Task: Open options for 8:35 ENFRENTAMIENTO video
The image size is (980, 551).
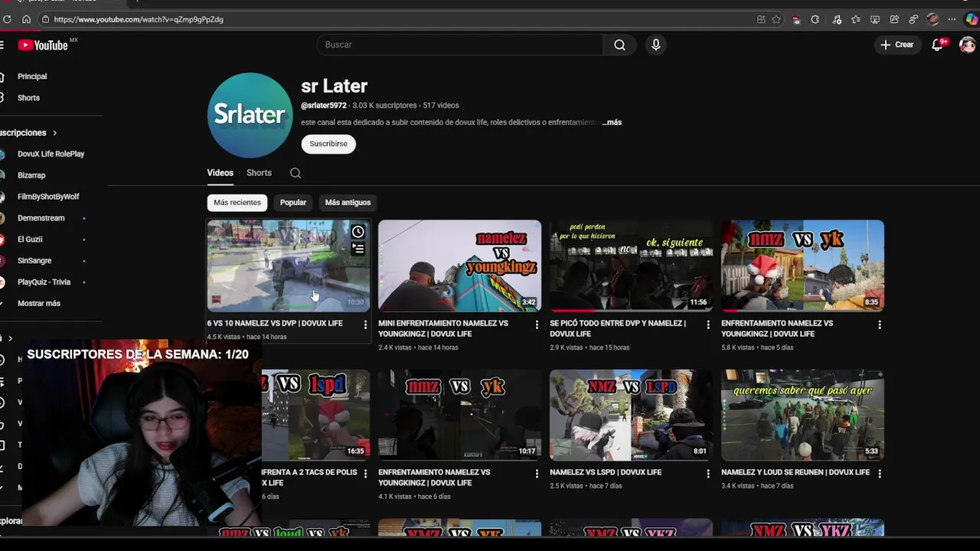Action: [x=880, y=325]
